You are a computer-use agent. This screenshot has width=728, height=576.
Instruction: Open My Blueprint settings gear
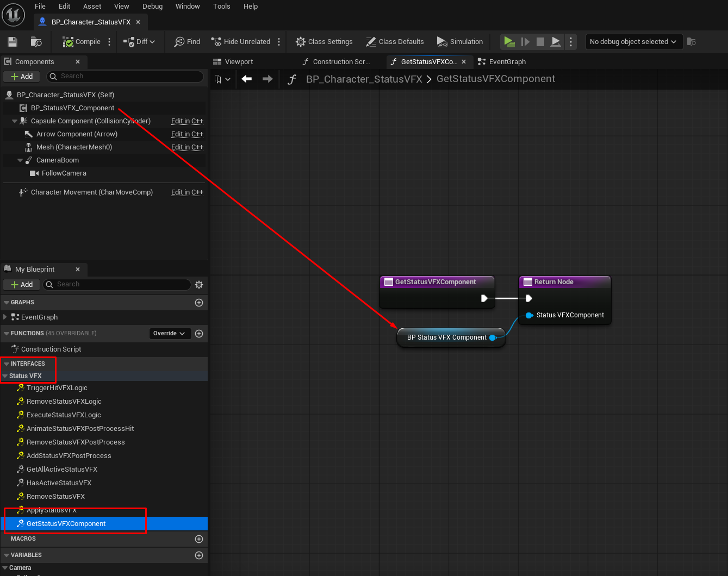click(199, 285)
